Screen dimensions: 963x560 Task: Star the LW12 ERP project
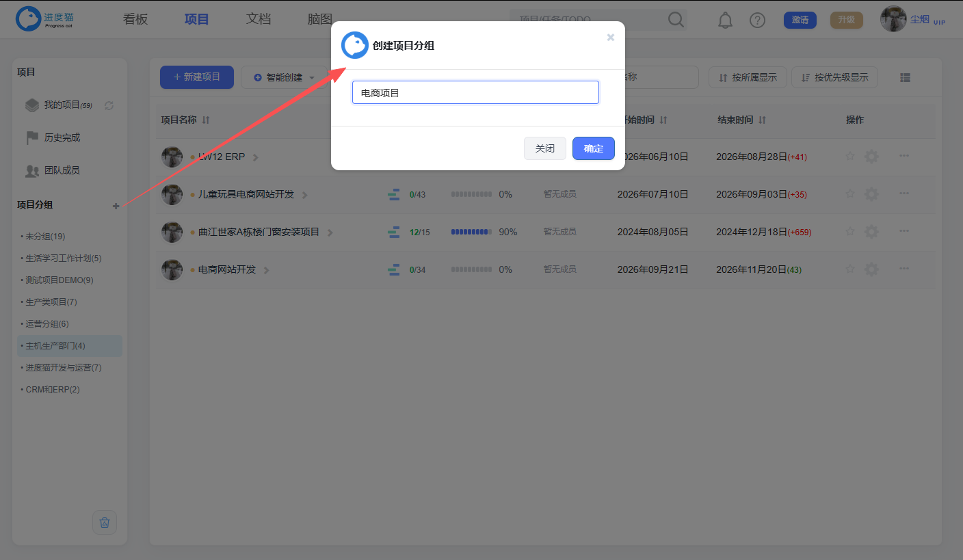(x=850, y=157)
